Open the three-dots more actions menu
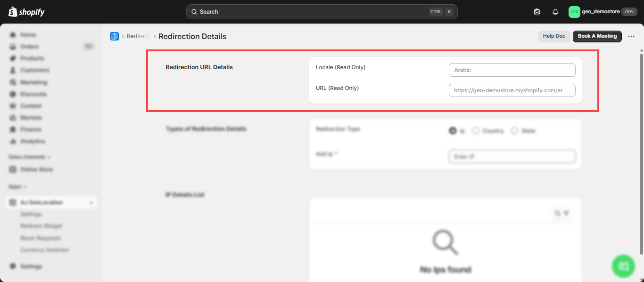This screenshot has height=282, width=644. [631, 36]
